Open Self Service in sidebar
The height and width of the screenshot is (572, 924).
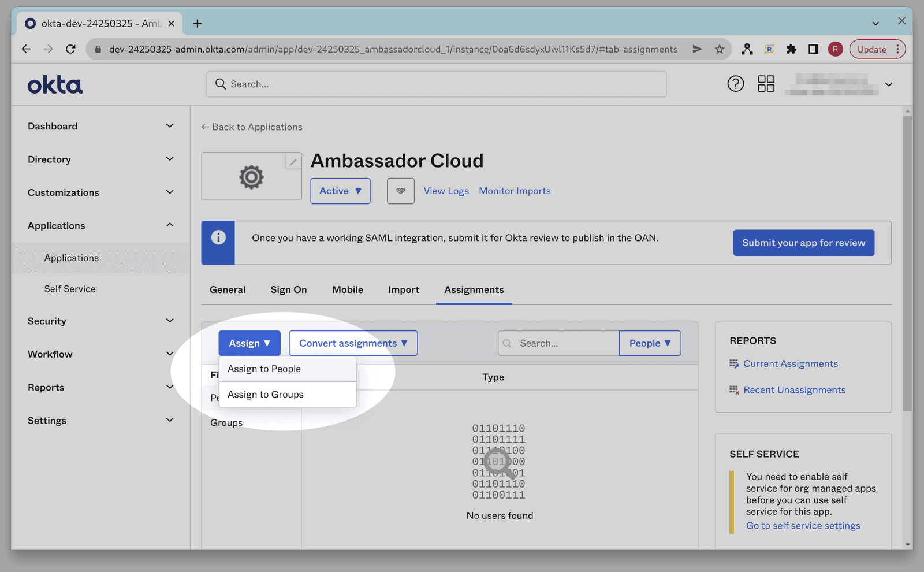[70, 289]
